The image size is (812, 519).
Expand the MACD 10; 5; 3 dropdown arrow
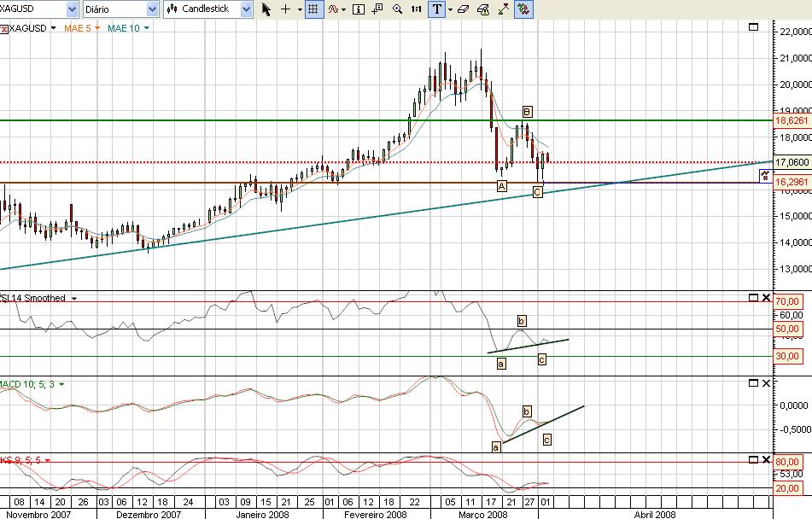[x=61, y=384]
